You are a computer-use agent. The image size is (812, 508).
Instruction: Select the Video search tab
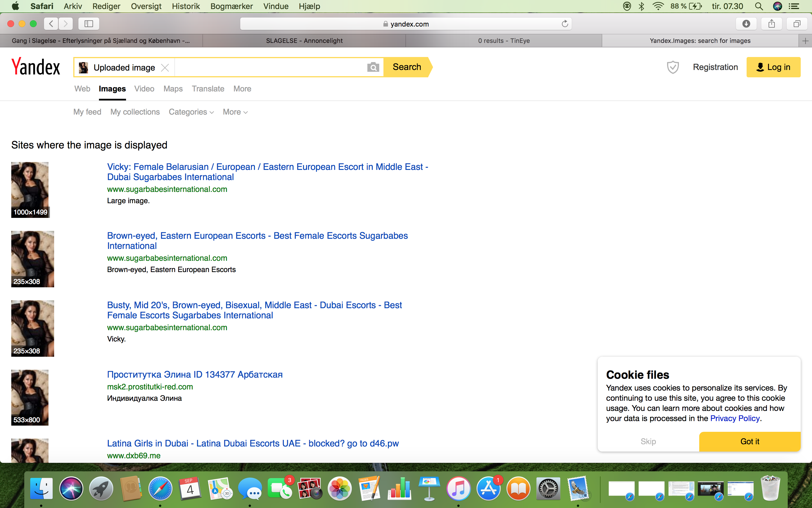click(144, 89)
